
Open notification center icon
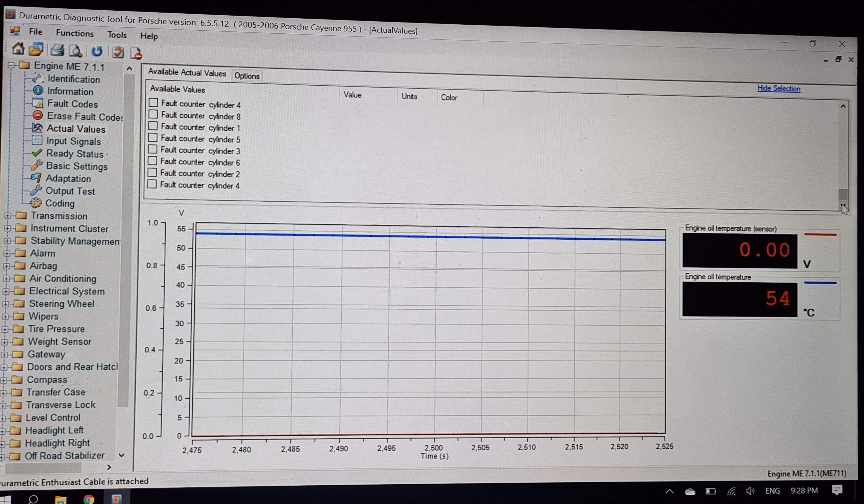point(837,490)
